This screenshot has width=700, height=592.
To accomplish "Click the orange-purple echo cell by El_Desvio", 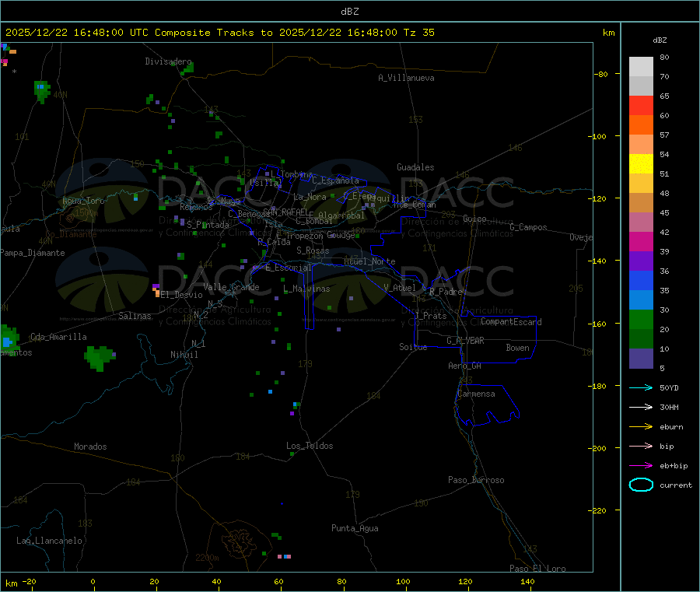I will coord(156,290).
